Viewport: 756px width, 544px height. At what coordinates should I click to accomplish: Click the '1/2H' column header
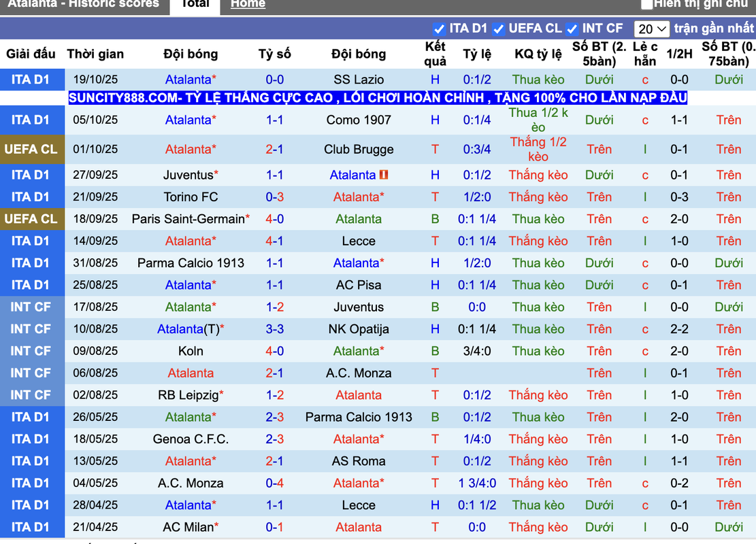tap(679, 54)
